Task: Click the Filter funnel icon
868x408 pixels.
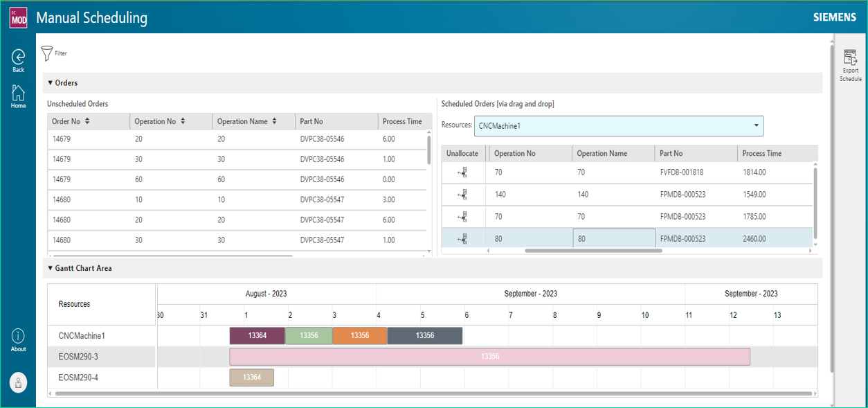Action: click(47, 53)
